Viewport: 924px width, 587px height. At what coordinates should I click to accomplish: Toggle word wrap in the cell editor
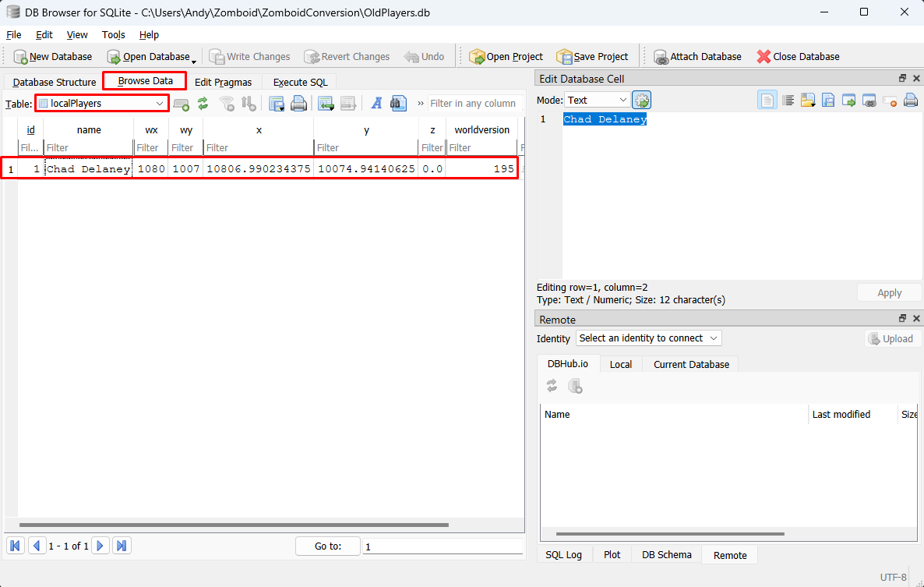[788, 100]
